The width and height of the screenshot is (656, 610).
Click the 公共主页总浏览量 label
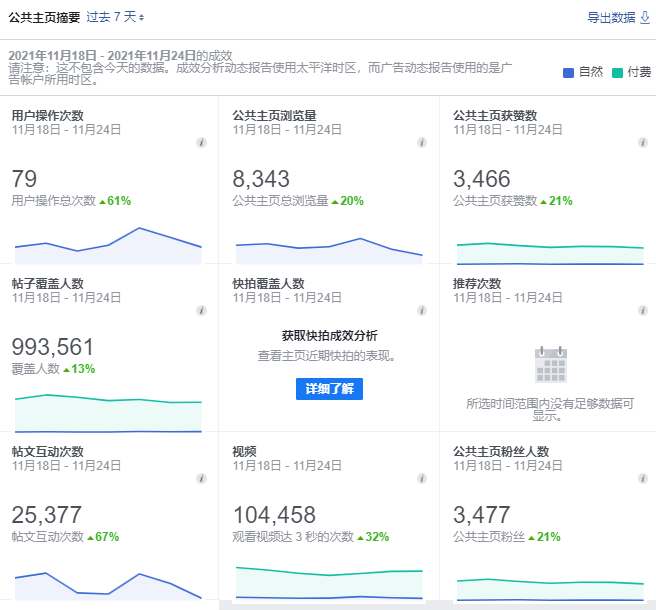tap(280, 201)
